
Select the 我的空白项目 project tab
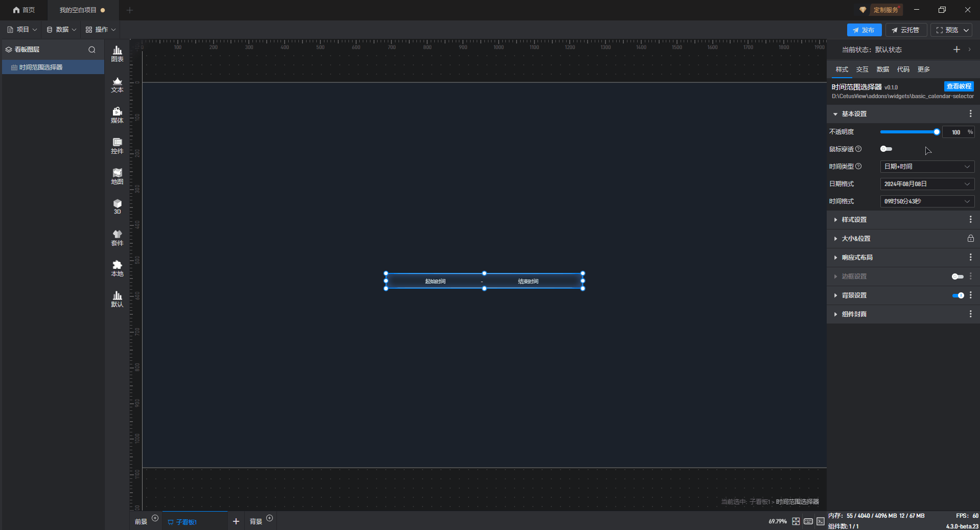point(82,10)
